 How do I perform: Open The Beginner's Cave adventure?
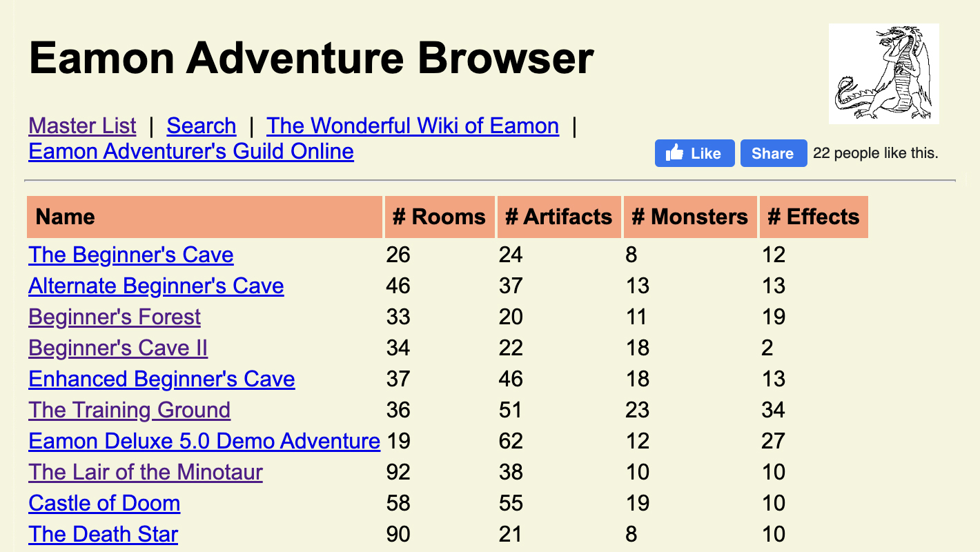coord(131,255)
